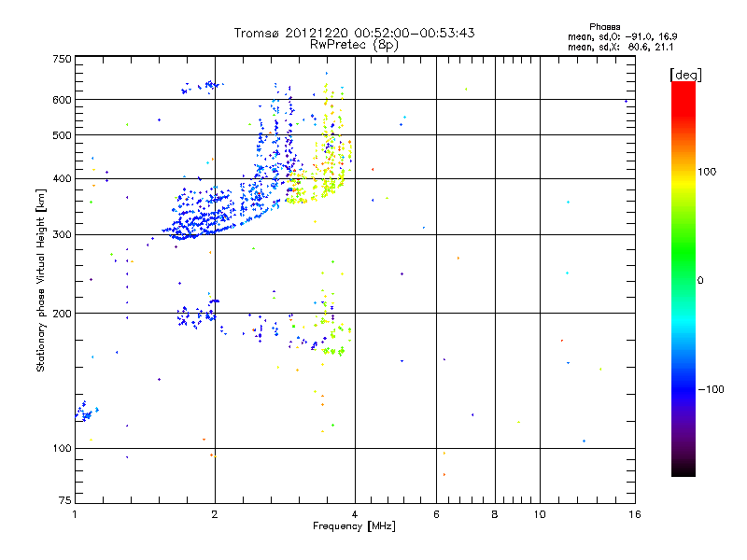
Task: Click the x-axis tick label '10'
Action: 540,514
